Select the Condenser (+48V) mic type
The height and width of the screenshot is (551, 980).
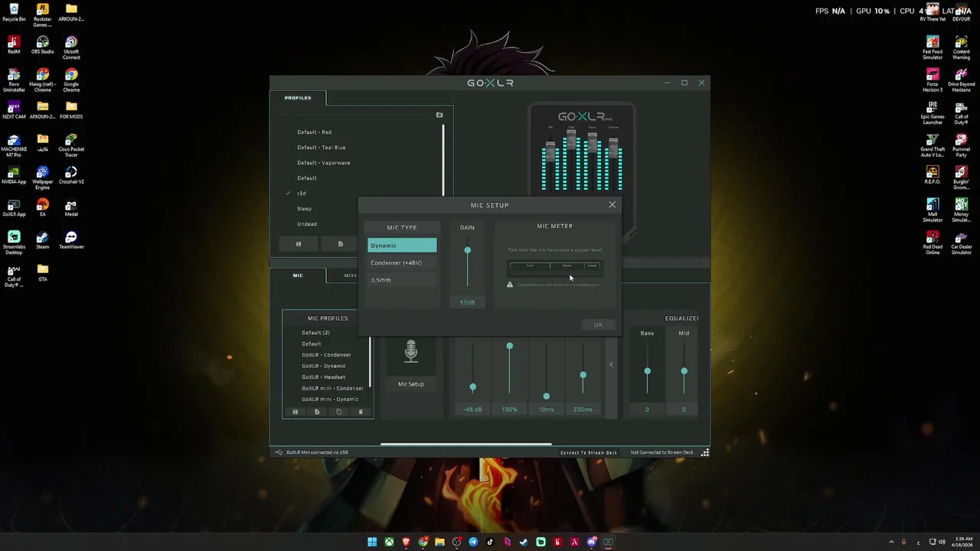(x=402, y=262)
